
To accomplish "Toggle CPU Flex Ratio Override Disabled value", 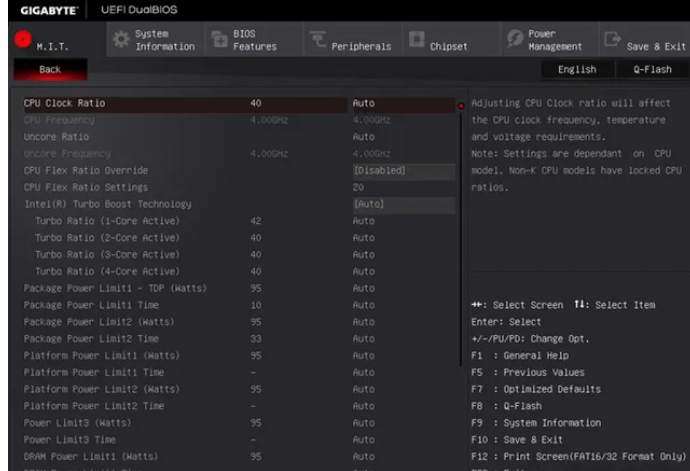I will pos(403,170).
